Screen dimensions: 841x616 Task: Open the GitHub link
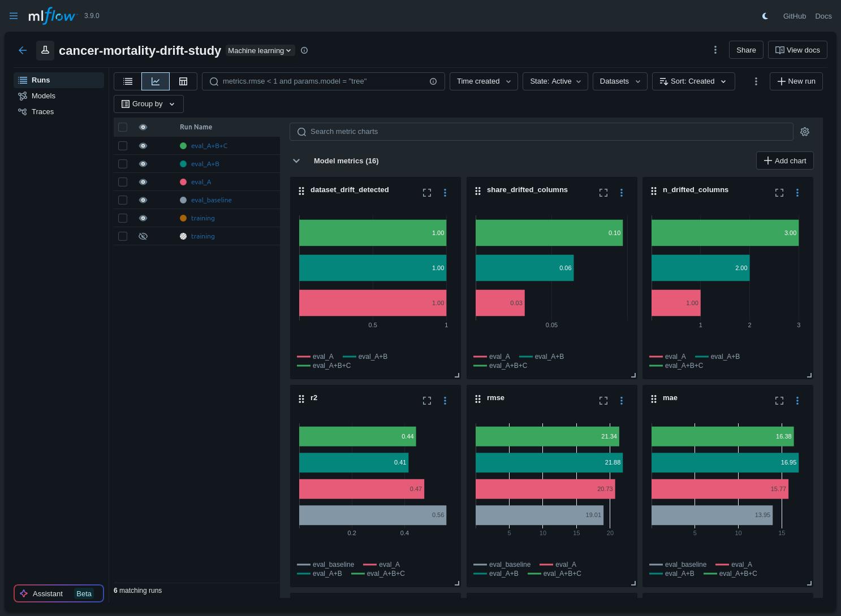(795, 16)
